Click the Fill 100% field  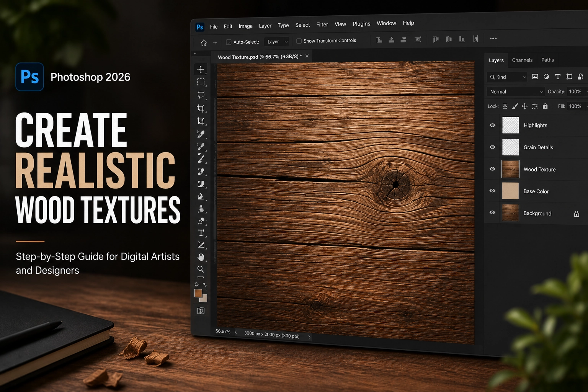(575, 106)
